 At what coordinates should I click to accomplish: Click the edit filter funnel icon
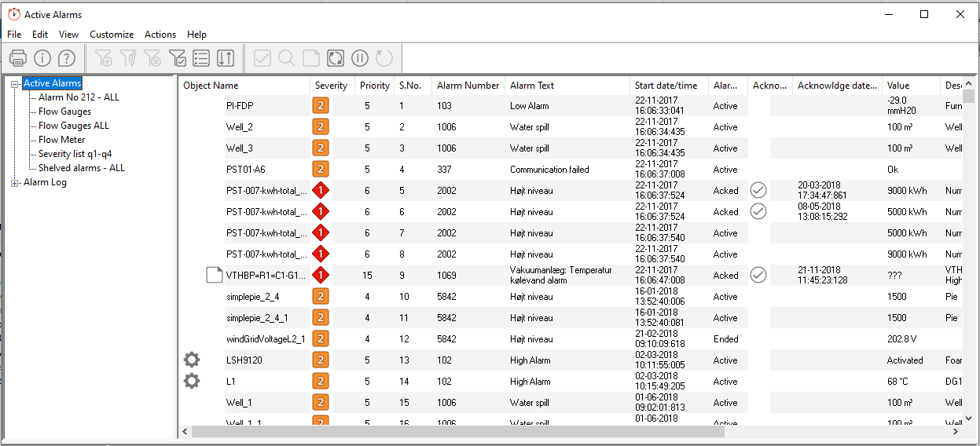128,58
